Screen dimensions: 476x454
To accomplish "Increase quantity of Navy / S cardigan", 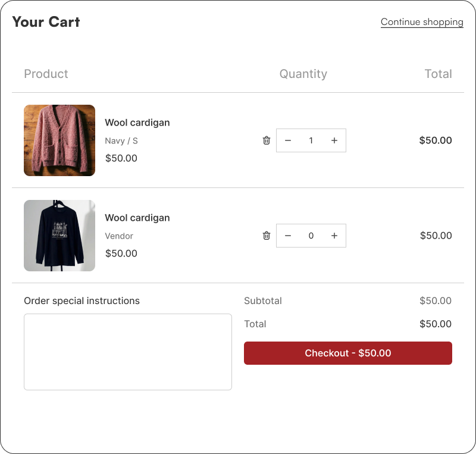I will [x=334, y=140].
